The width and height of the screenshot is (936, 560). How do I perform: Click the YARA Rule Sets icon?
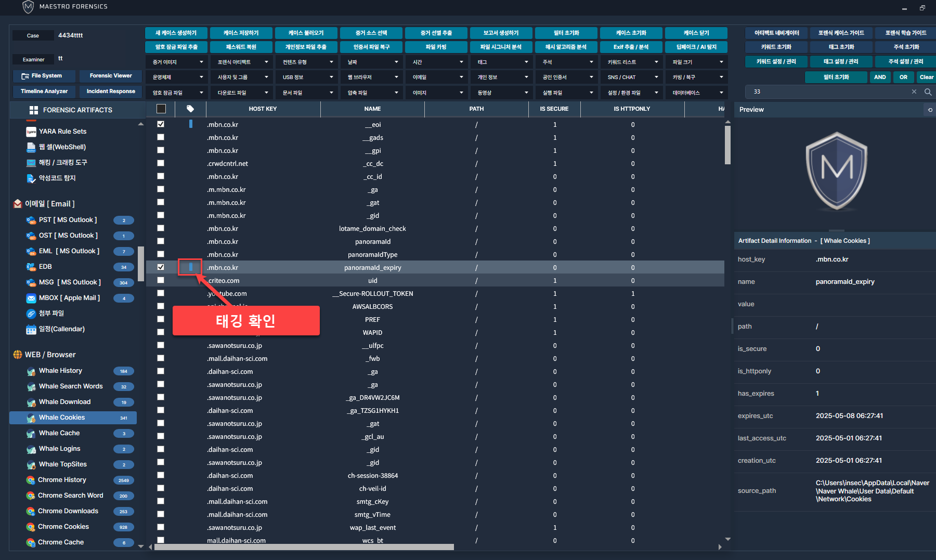[x=31, y=132]
